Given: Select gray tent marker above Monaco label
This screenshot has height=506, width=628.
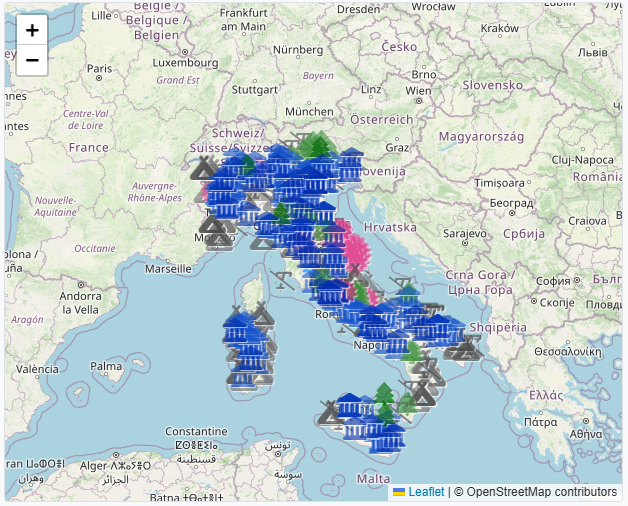Looking at the screenshot, I should [x=211, y=224].
